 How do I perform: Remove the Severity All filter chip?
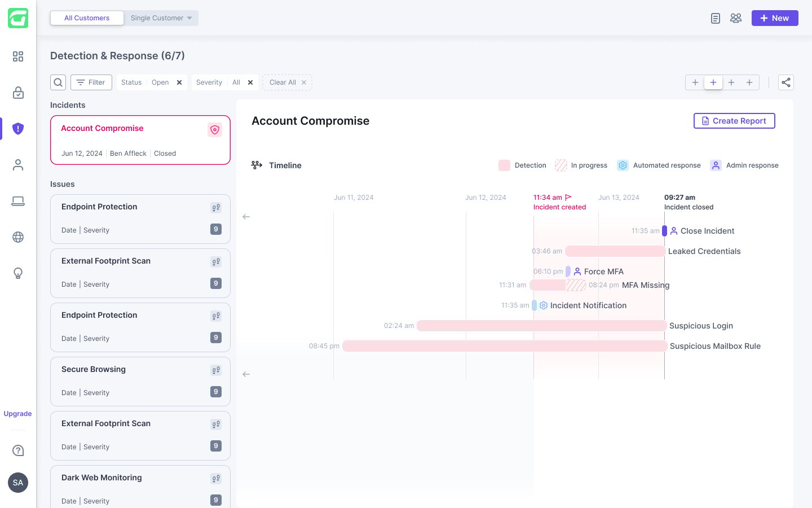pos(250,82)
